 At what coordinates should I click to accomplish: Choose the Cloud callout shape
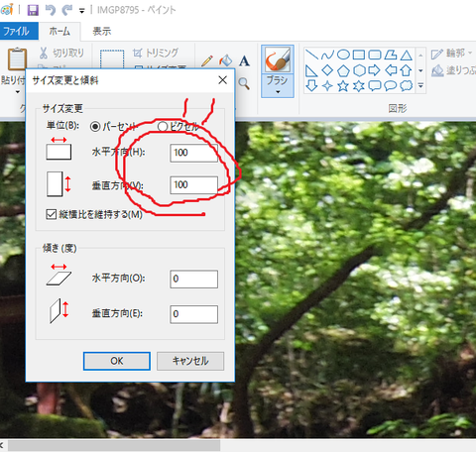coord(406,86)
